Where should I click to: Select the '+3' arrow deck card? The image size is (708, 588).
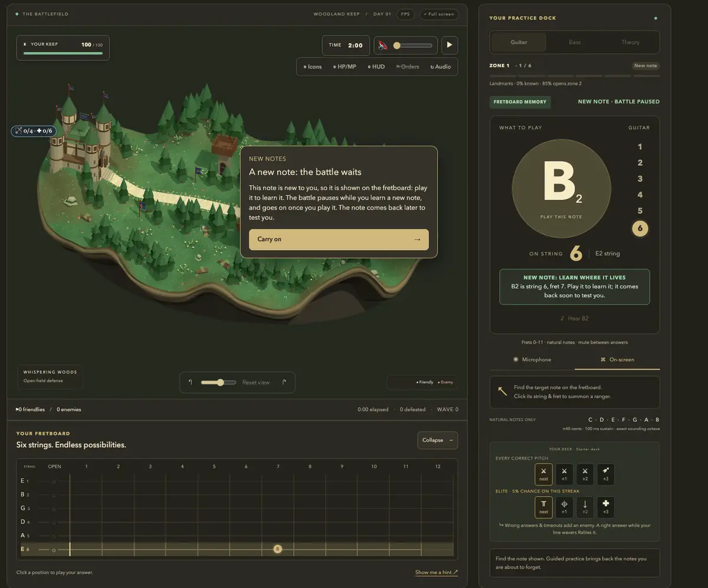tap(605, 474)
